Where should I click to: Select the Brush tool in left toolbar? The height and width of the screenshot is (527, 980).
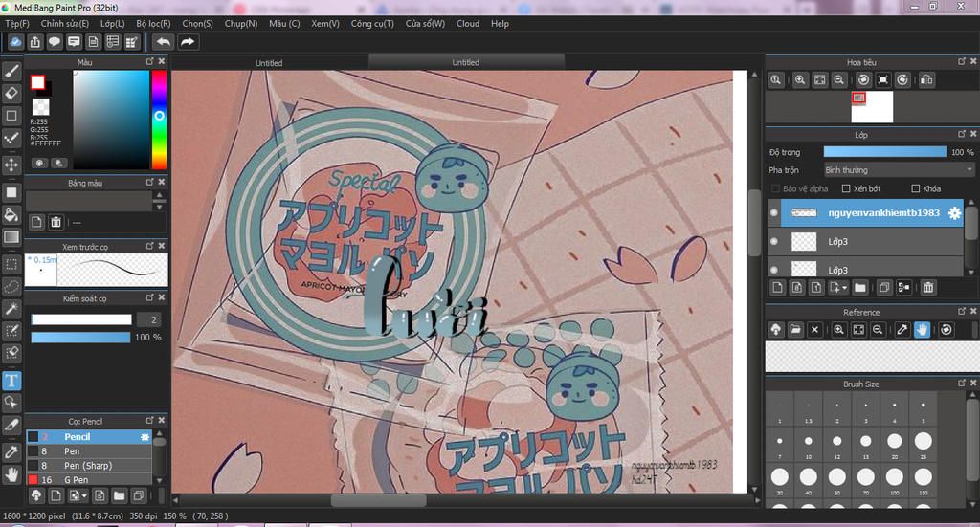[x=11, y=72]
